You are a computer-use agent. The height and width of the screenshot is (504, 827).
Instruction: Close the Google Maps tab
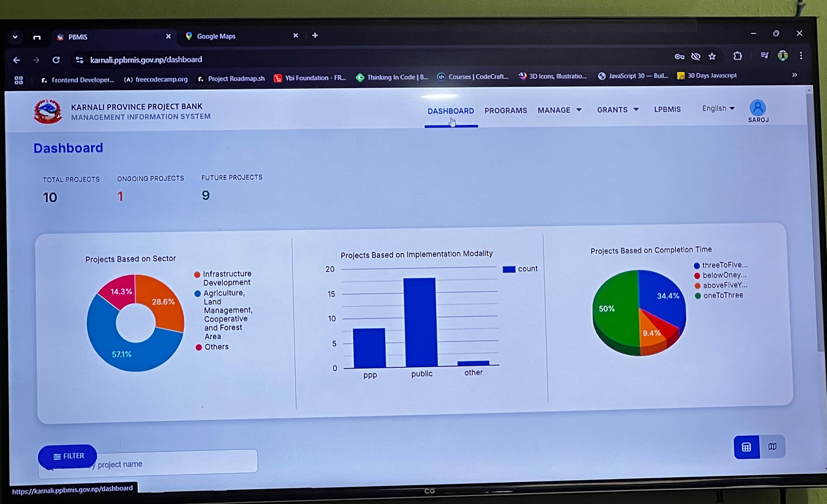click(296, 35)
